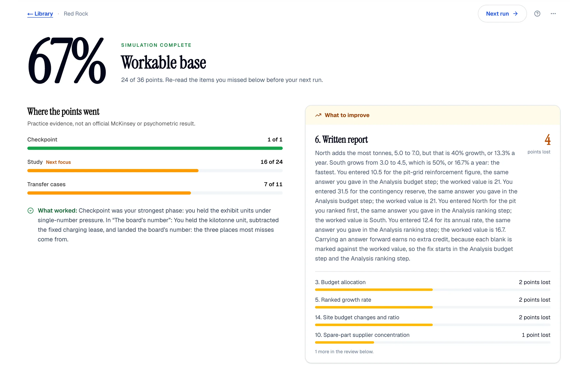This screenshot has width=588, height=368.
Task: Open the three-dot more options menu
Action: point(553,14)
